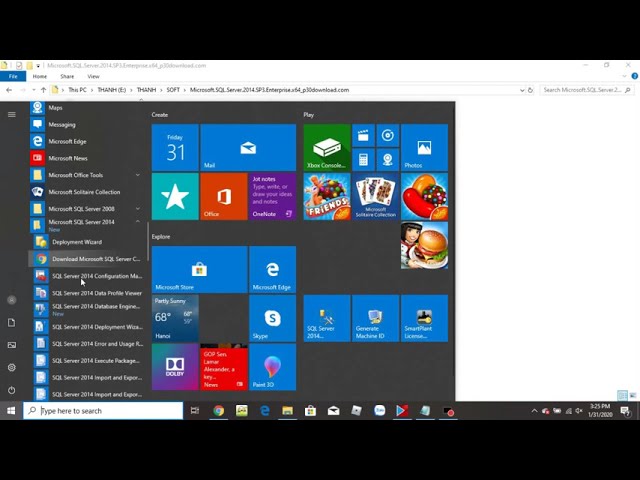Open the Dolby tile
Screen dimensions: 640x480
pos(175,367)
